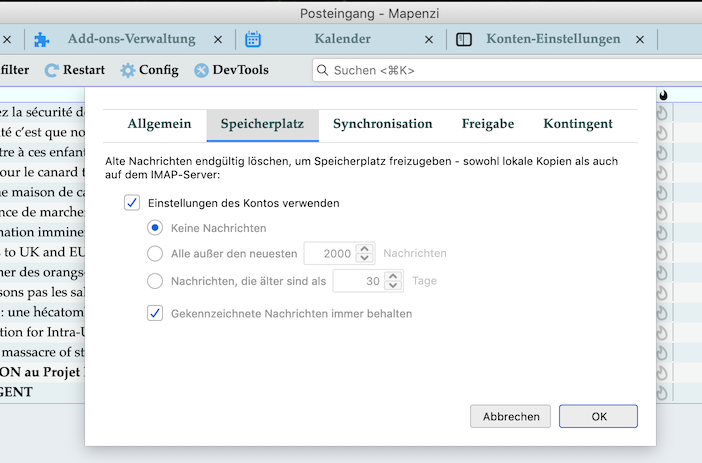Open the Allgemein tab

159,124
